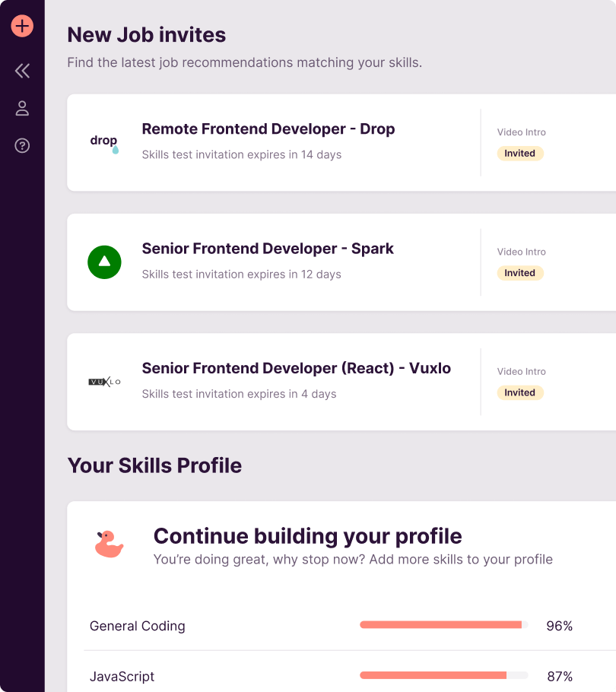Viewport: 616px width, 692px height.
Task: Select the JavaScript skill row
Action: click(x=122, y=676)
